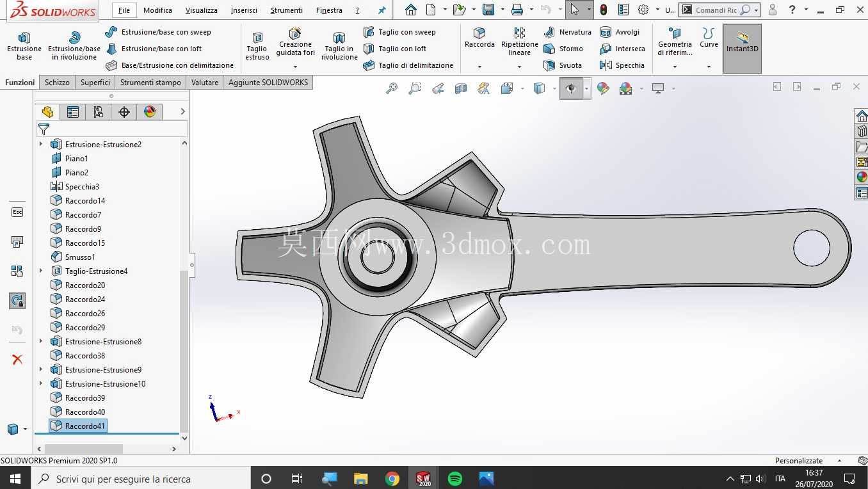Open Appearances tab in right task pane
Screen dimensions: 868x489
coord(862,177)
